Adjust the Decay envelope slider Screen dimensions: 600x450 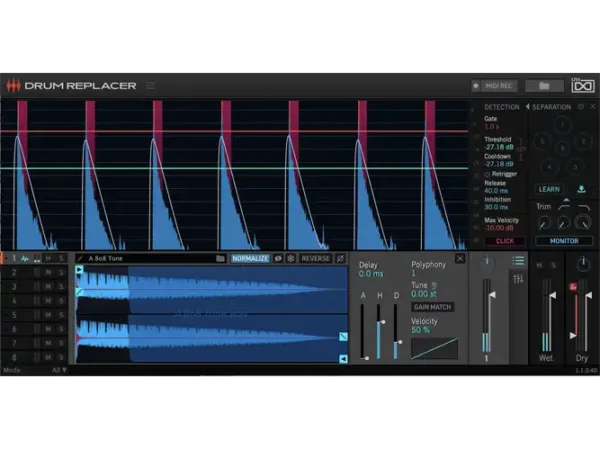[396, 331]
